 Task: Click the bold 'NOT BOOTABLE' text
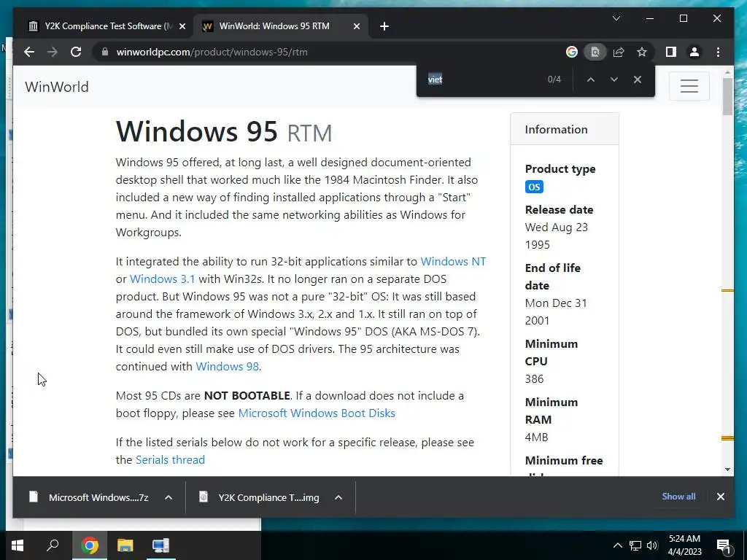247,396
